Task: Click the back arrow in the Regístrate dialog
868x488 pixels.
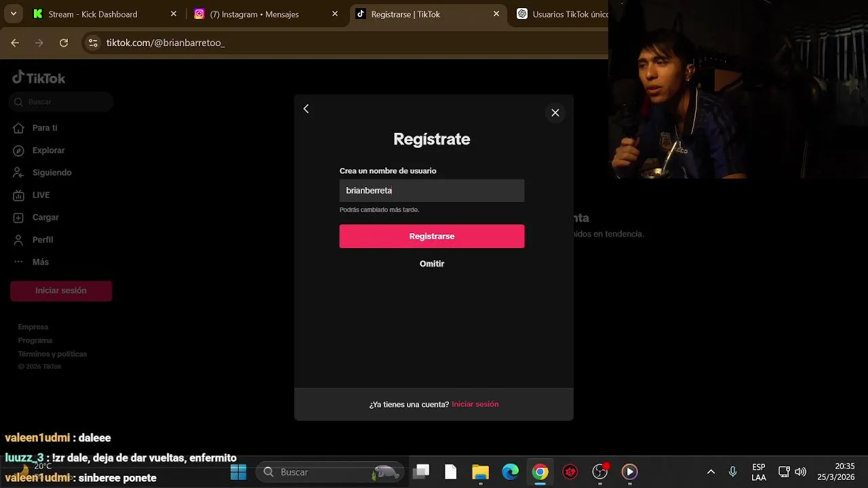Action: (306, 109)
